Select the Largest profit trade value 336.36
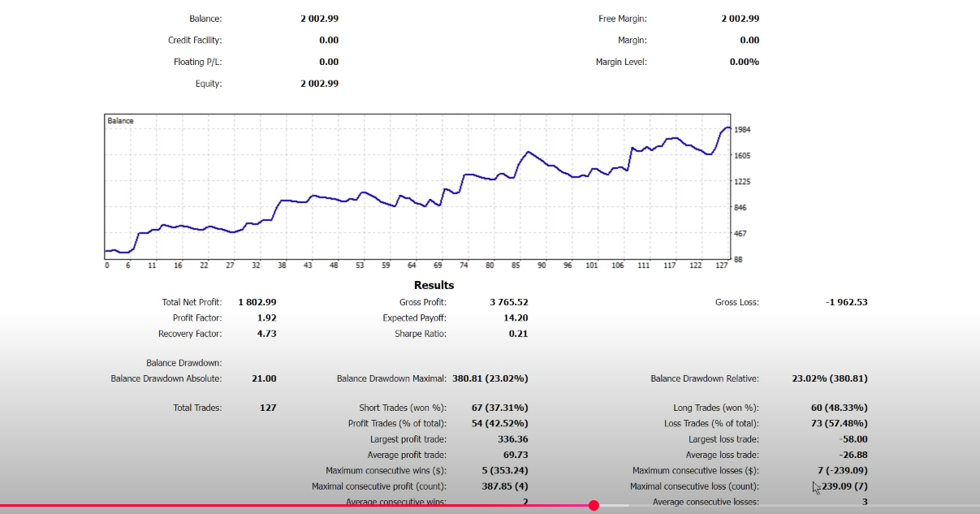This screenshot has height=514, width=980. tap(513, 439)
